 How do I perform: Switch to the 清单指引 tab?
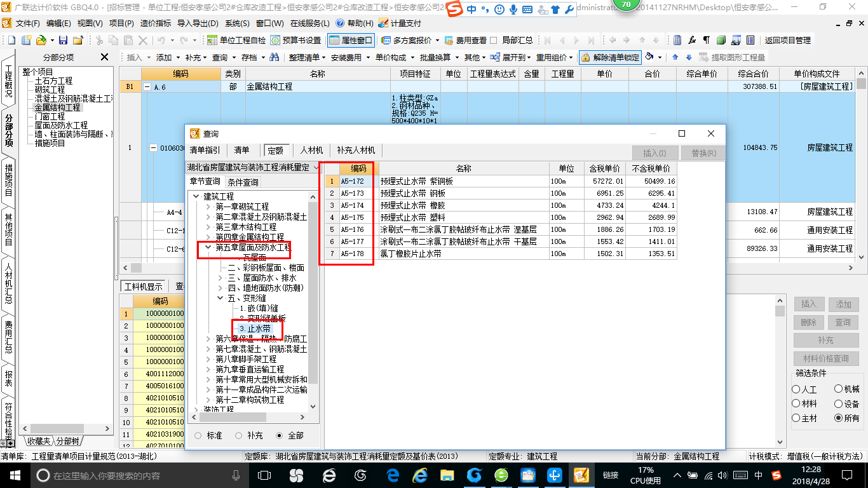pos(205,151)
